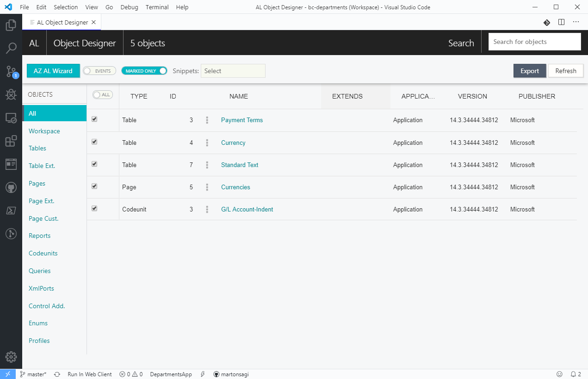This screenshot has width=588, height=379.
Task: Open the Terminal menu
Action: 157,7
